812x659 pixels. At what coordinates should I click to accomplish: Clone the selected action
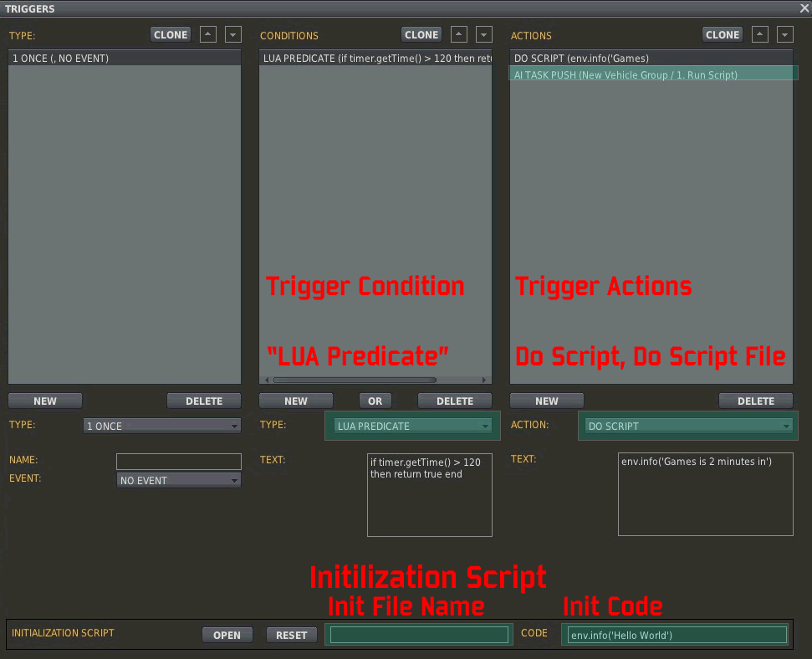[723, 35]
